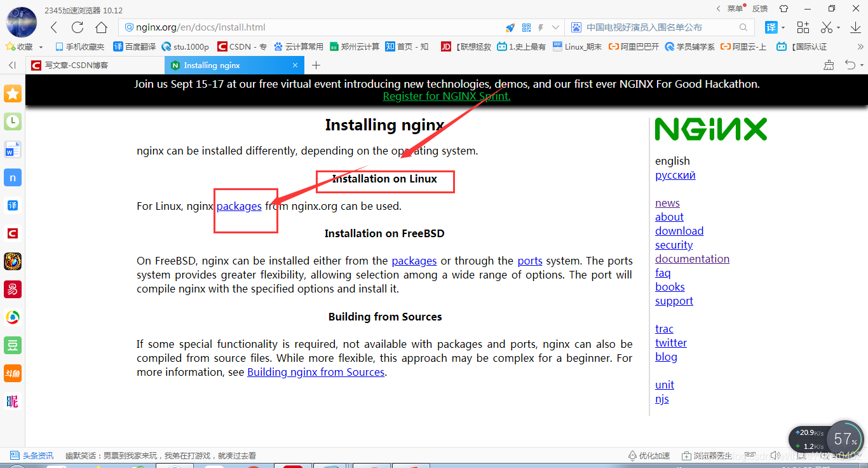The height and width of the screenshot is (468, 868).
Task: Open the security link in sidebar
Action: (x=674, y=245)
